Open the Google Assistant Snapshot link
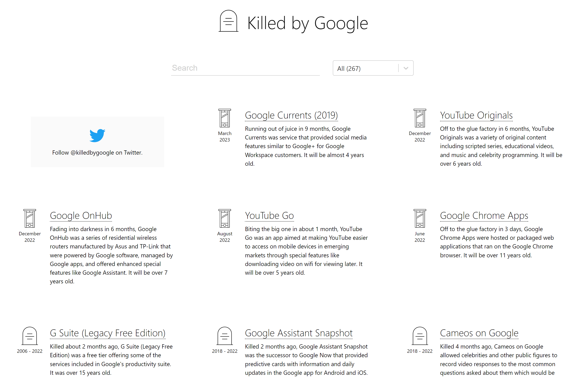The height and width of the screenshot is (377, 588). tap(298, 333)
